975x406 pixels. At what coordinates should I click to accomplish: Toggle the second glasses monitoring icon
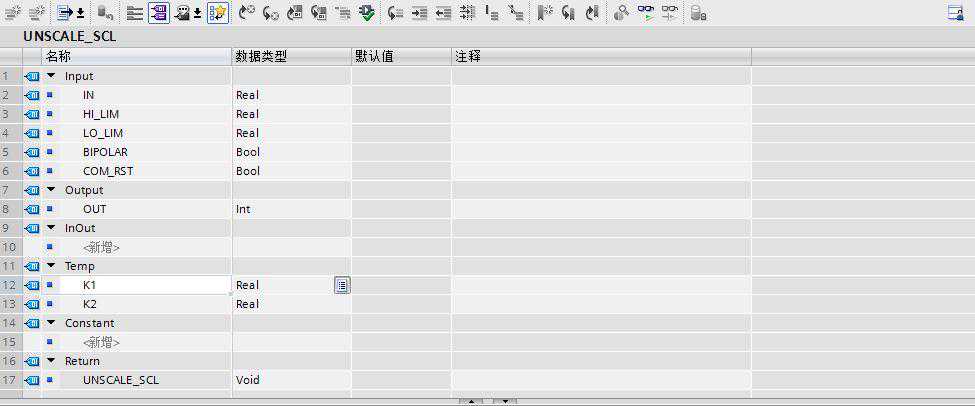coord(669,13)
